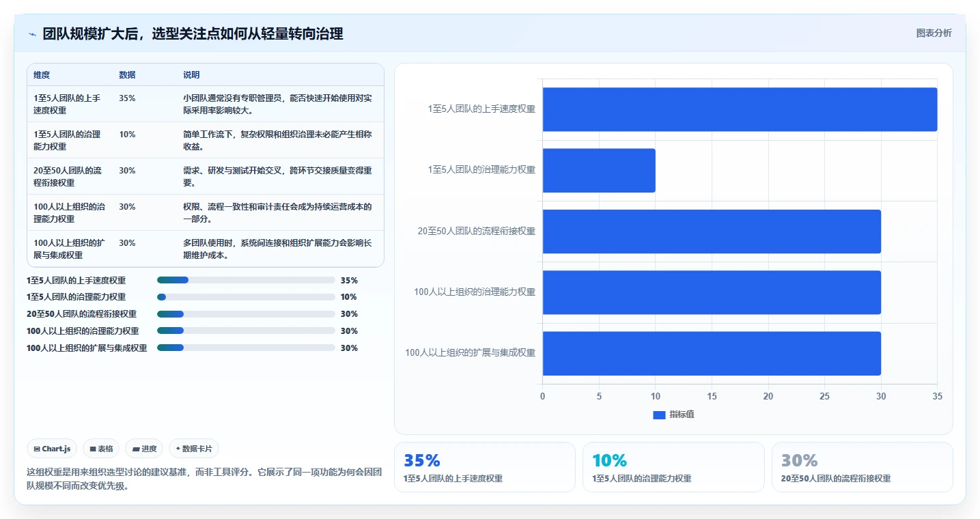Click the chart bar for 1至5人团队的上手速度权重
Screen dimensions: 980x519
point(740,109)
